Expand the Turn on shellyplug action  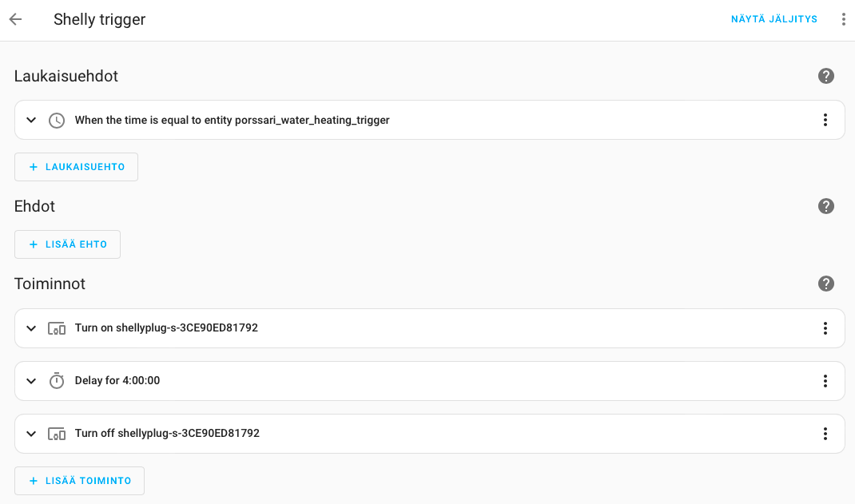(x=31, y=328)
